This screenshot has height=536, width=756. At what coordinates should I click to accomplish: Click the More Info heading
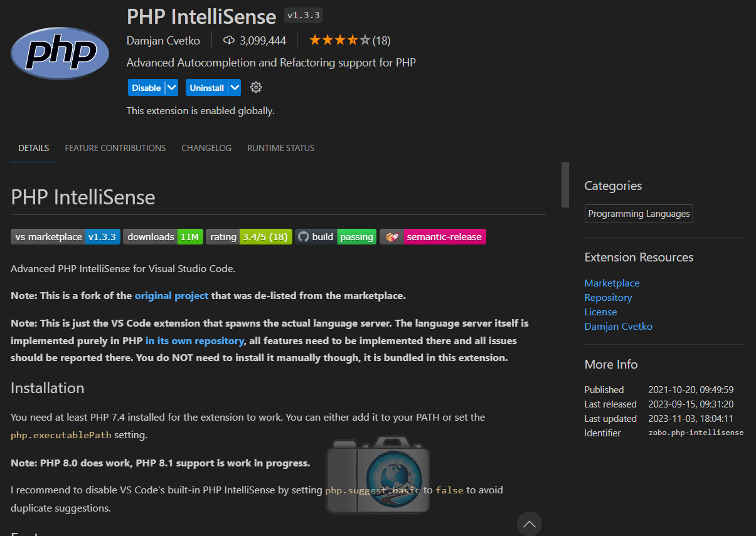pos(611,364)
